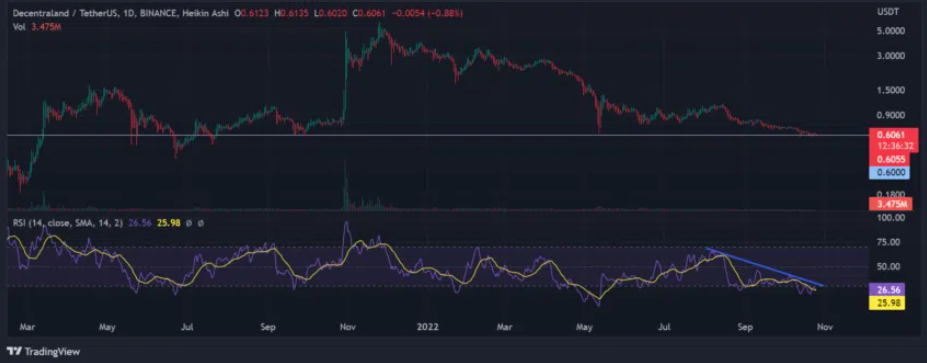The width and height of the screenshot is (927, 363).
Task: Click the Mar label just after 2022
Action: tap(504, 326)
